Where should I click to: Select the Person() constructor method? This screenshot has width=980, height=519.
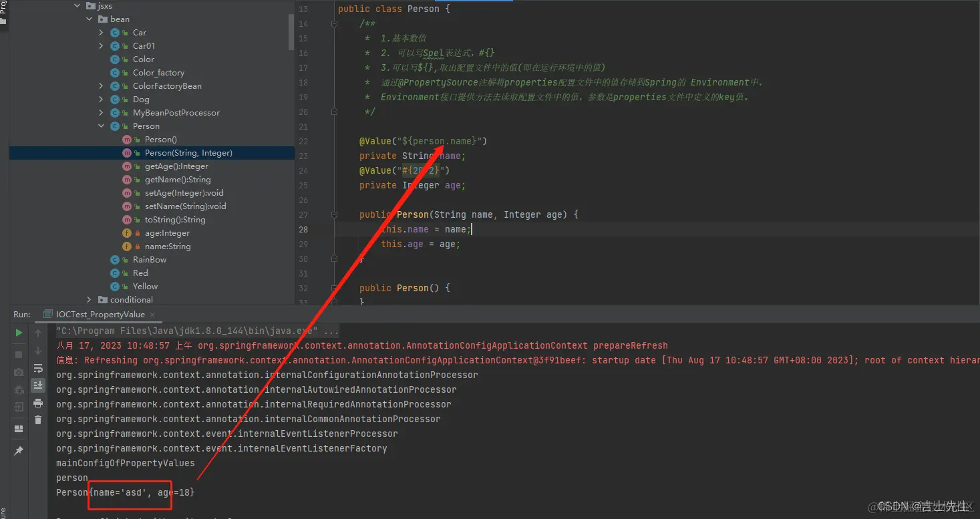(160, 140)
